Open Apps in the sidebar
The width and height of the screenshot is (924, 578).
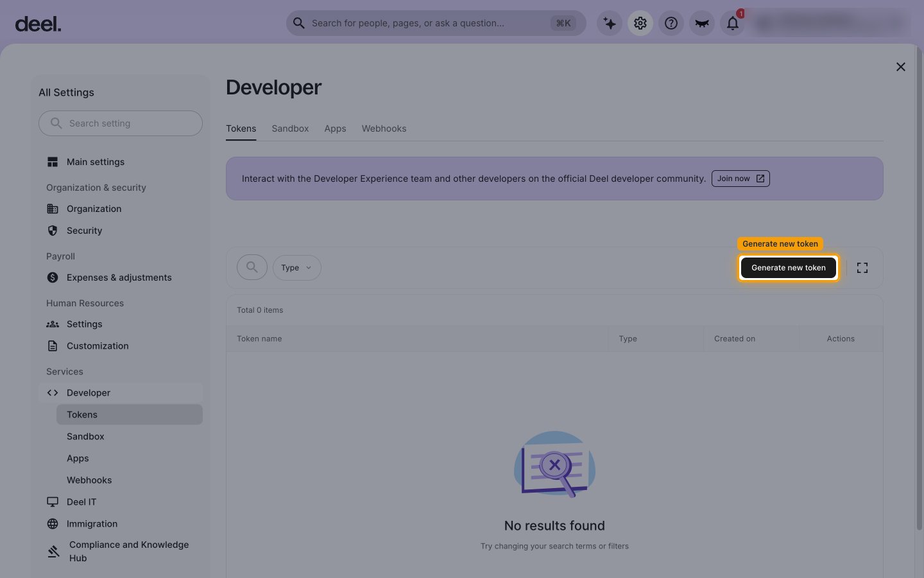click(x=130, y=459)
